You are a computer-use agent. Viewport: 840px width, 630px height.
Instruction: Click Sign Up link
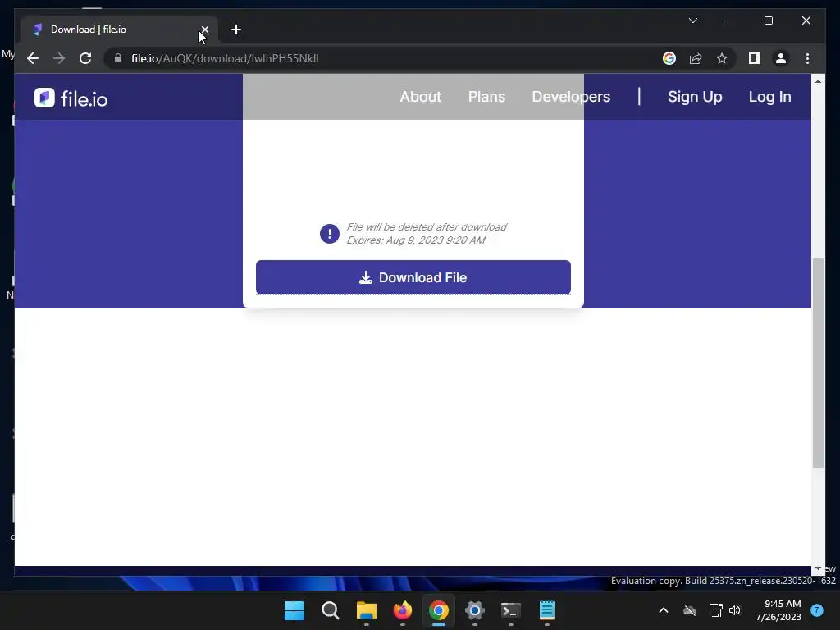[x=695, y=97]
